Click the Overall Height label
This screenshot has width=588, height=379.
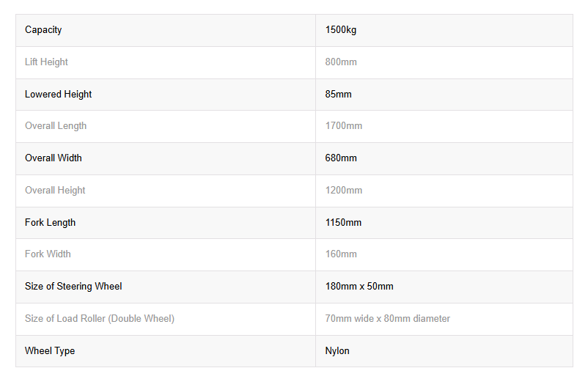[x=55, y=191]
